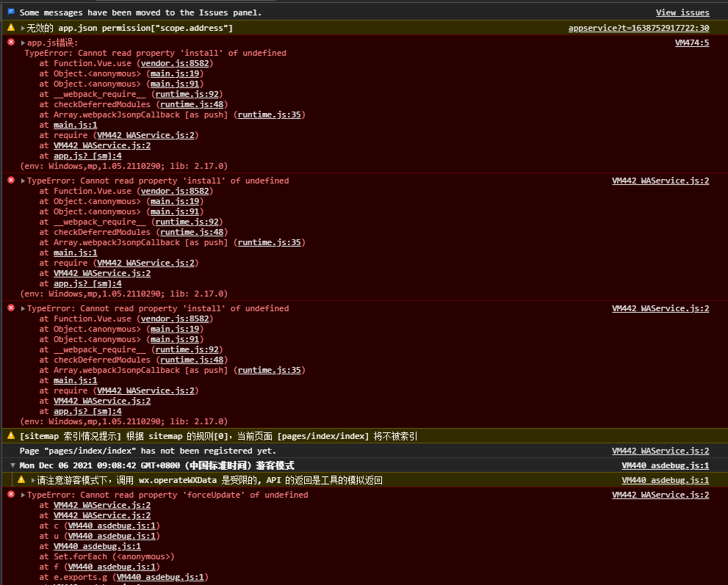Click the error icon of the 'forceUpdate' TypeError
Image resolution: width=728 pixels, height=585 pixels.
point(11,494)
